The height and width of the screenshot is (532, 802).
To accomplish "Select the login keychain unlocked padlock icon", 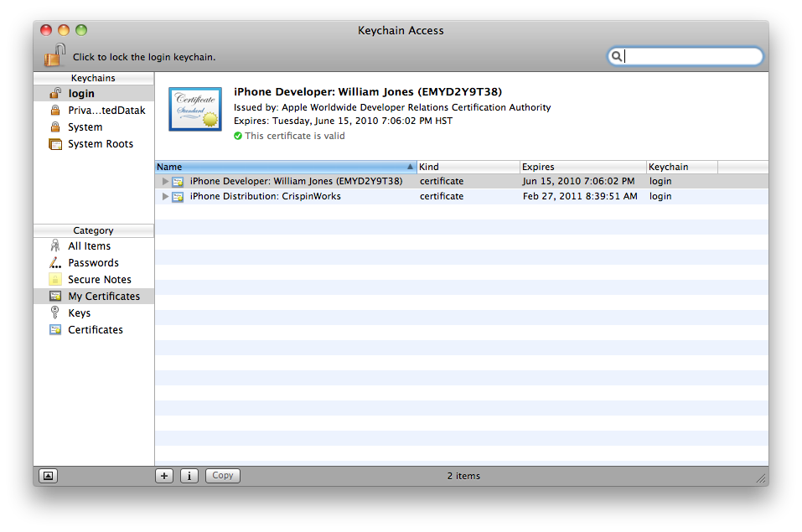I will click(55, 93).
